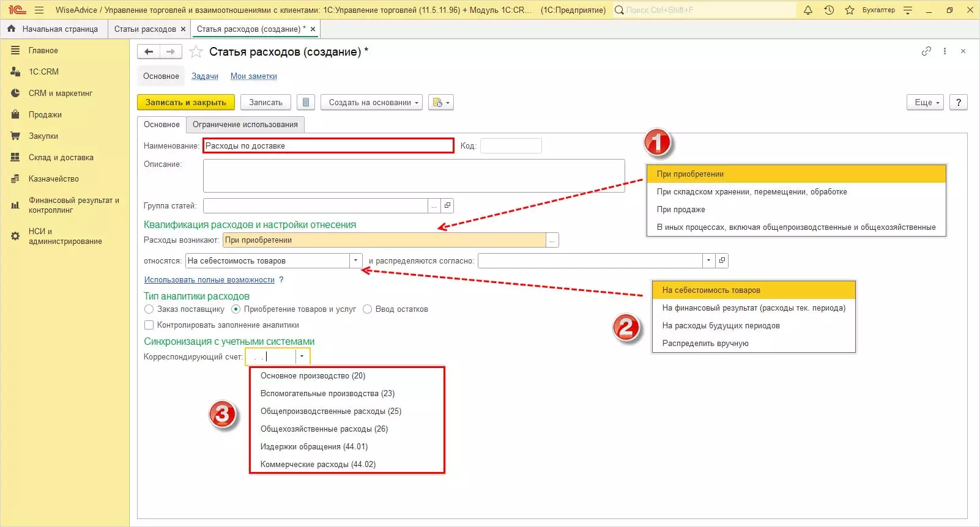Open Ограничение использования tab
Image resolution: width=980 pixels, height=527 pixels.
click(245, 125)
